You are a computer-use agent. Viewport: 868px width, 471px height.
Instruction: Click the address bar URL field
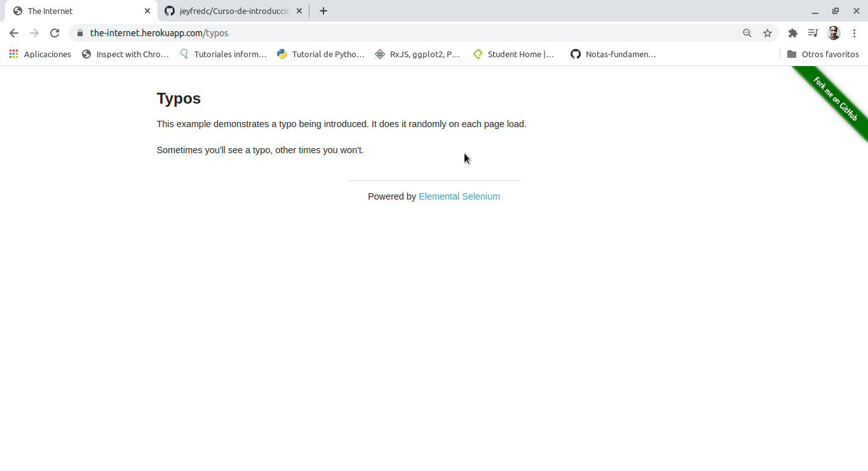click(x=407, y=33)
